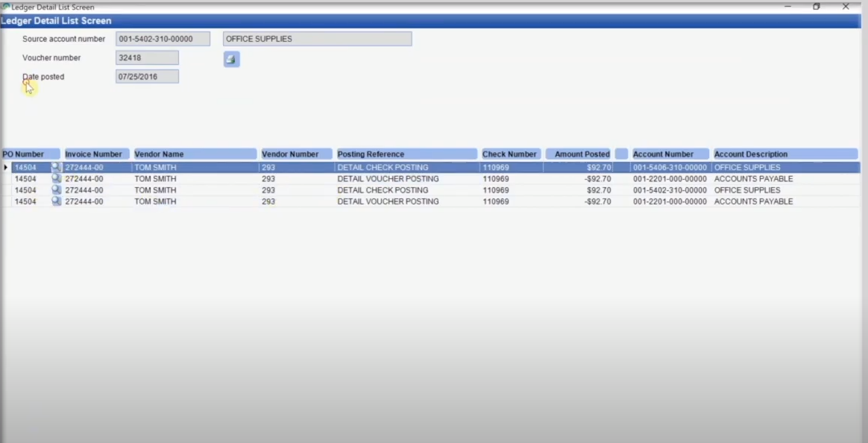Open the magnifier drill-down on the highlighted row
The image size is (868, 443).
(x=57, y=167)
